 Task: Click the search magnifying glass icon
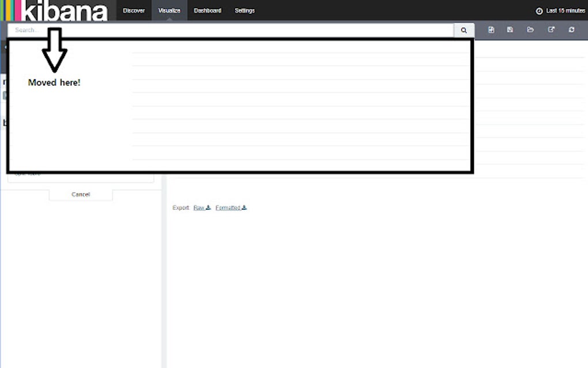(464, 29)
